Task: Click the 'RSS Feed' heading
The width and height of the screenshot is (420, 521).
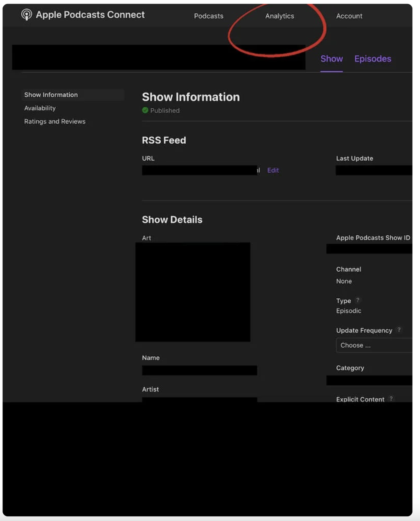Action: coord(164,140)
